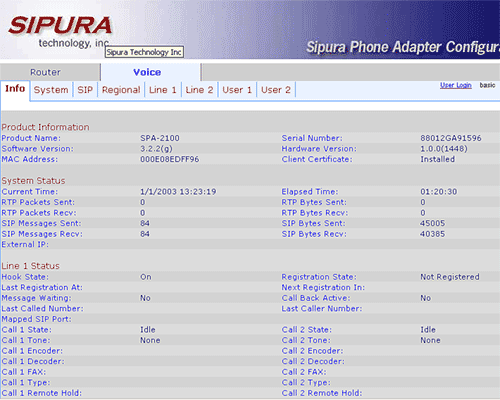Click the Message Waiting label
The width and height of the screenshot is (500, 400).
click(36, 298)
